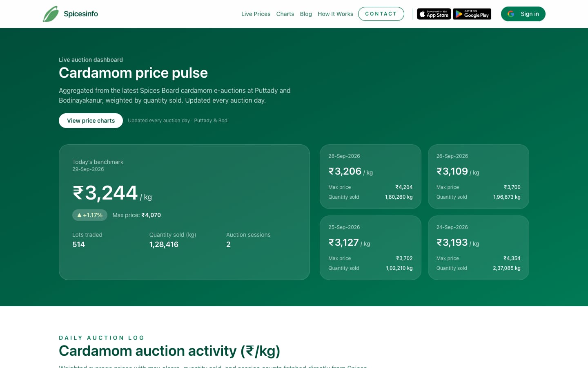
Task: Click the Max price ₹4,070 text
Action: [137, 215]
